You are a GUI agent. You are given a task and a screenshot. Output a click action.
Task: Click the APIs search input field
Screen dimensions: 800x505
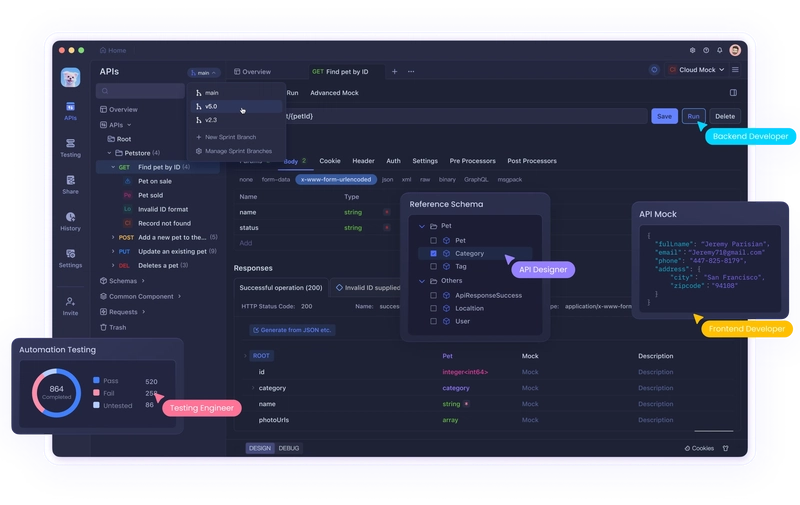coord(140,91)
